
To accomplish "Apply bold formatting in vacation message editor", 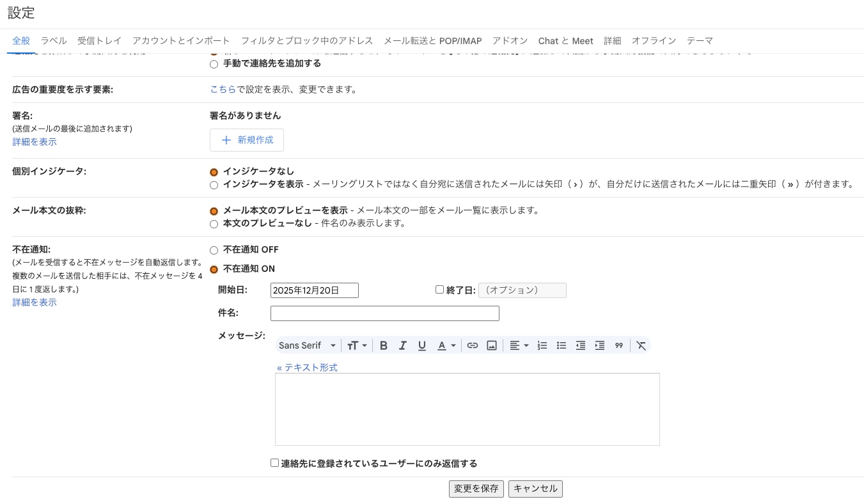I will click(384, 345).
